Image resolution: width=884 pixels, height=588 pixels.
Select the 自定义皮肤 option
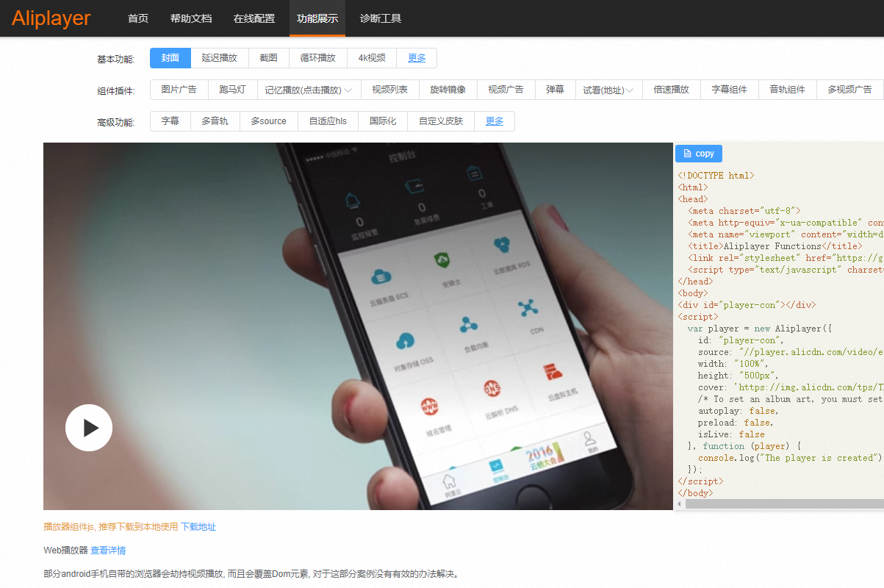tap(441, 121)
